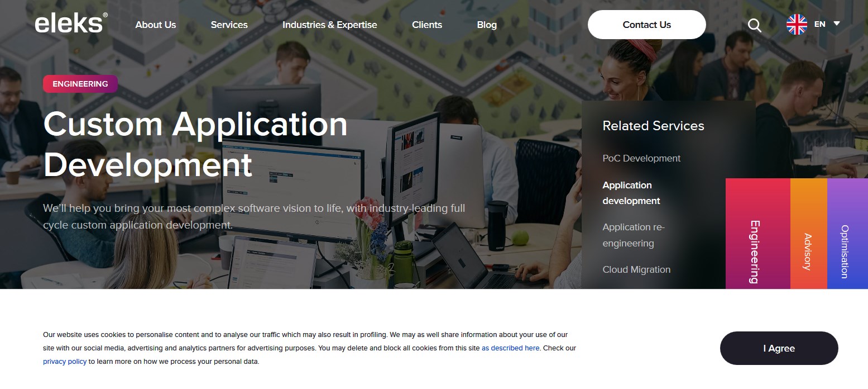Image resolution: width=868 pixels, height=389 pixels.
Task: Open Application re-engineering service link
Action: click(634, 235)
